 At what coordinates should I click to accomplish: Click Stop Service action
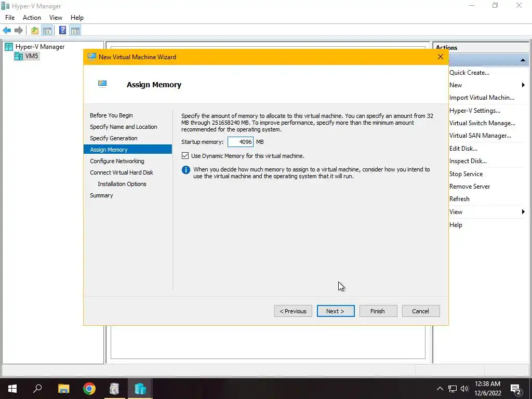tap(466, 174)
